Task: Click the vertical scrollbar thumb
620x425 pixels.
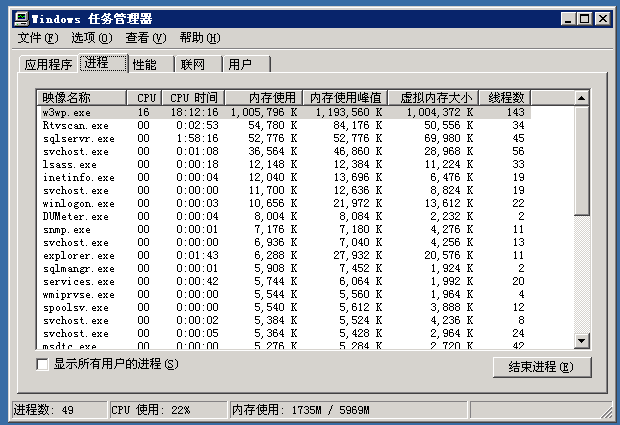Action: pos(581,160)
